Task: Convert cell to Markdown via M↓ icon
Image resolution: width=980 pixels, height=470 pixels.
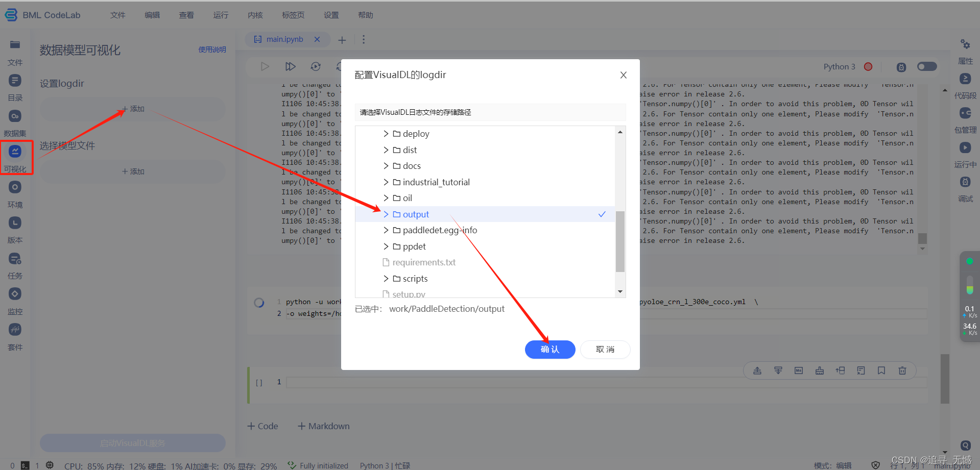Action: (x=799, y=370)
